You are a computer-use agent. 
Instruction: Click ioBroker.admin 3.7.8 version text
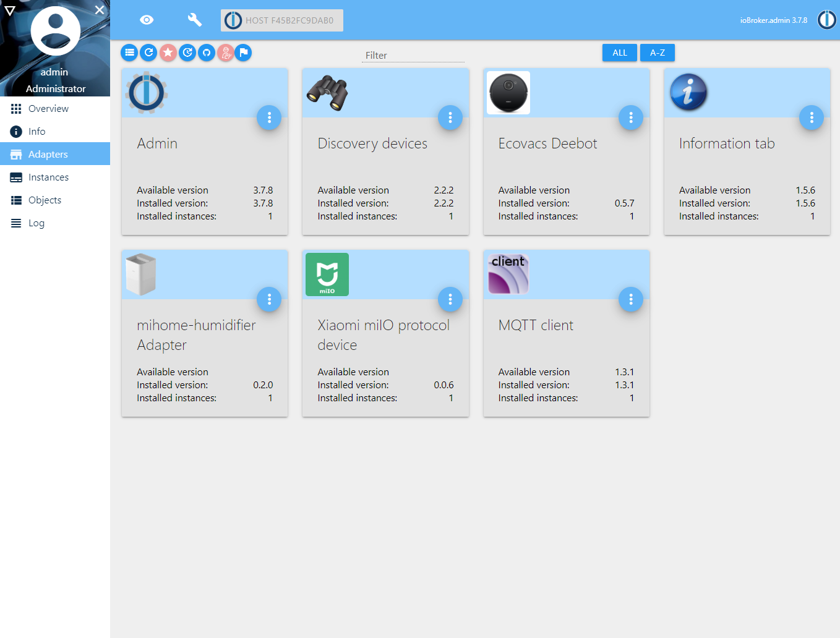pos(773,20)
